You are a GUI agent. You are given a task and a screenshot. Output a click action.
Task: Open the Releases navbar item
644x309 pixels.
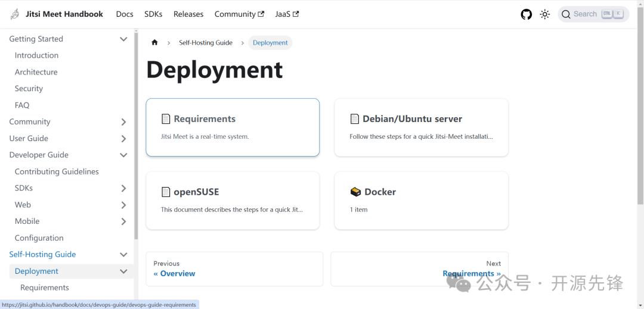[x=188, y=14]
